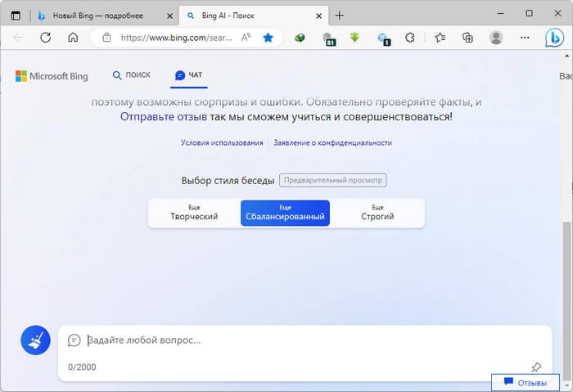Open the Bing sidebar chat icon
573x392 pixels.
555,38
